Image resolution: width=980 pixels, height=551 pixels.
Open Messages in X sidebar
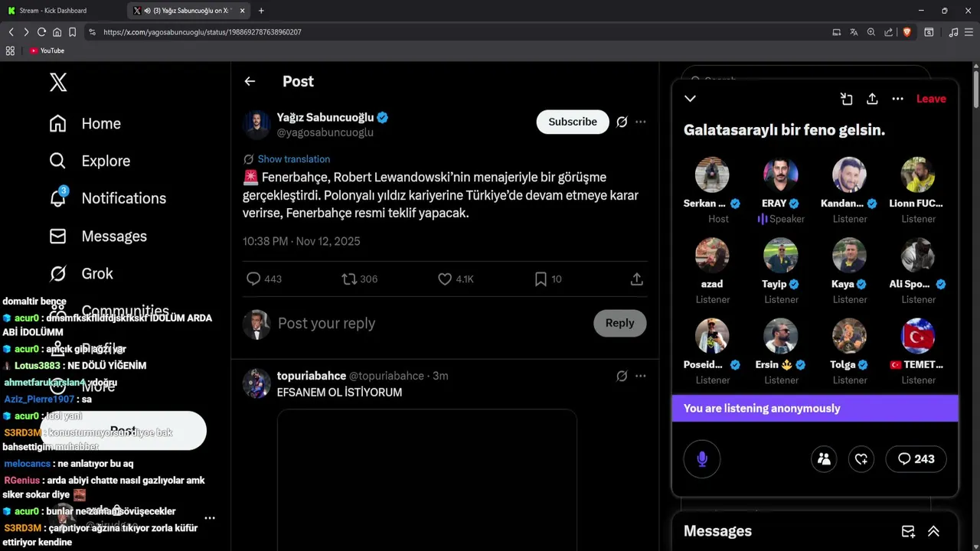[98, 236]
